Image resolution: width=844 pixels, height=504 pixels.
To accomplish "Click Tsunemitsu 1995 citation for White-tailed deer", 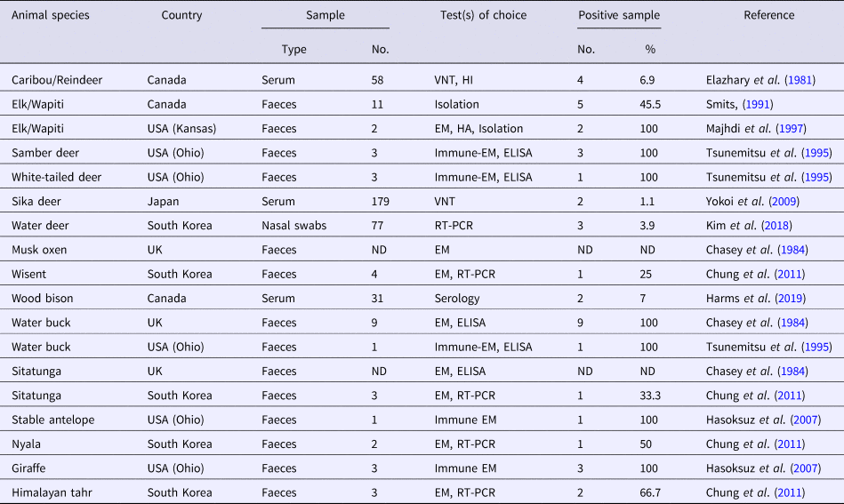I will pos(816,177).
